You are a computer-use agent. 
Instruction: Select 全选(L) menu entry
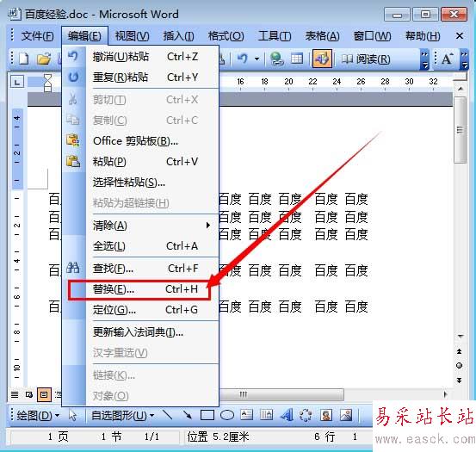(140, 246)
